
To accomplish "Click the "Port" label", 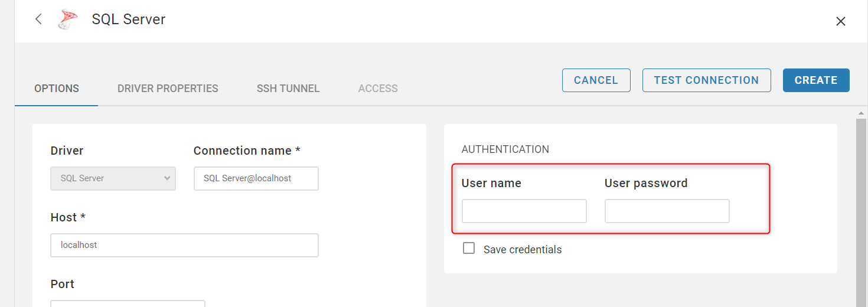I will pos(63,284).
